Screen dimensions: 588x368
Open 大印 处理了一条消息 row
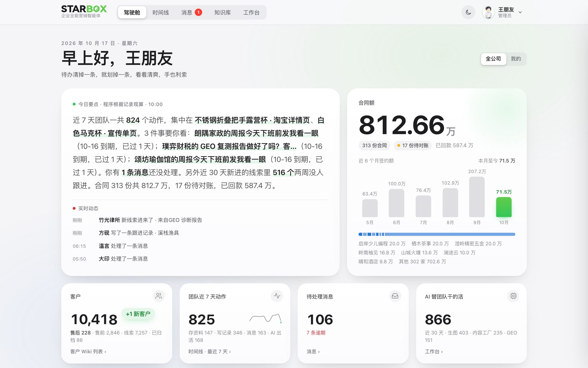[200, 259]
